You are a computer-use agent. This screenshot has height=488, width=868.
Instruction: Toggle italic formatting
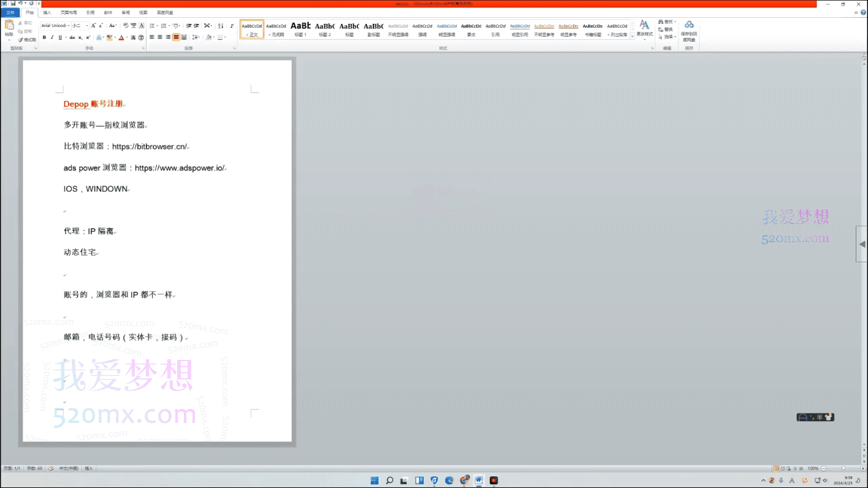point(52,37)
